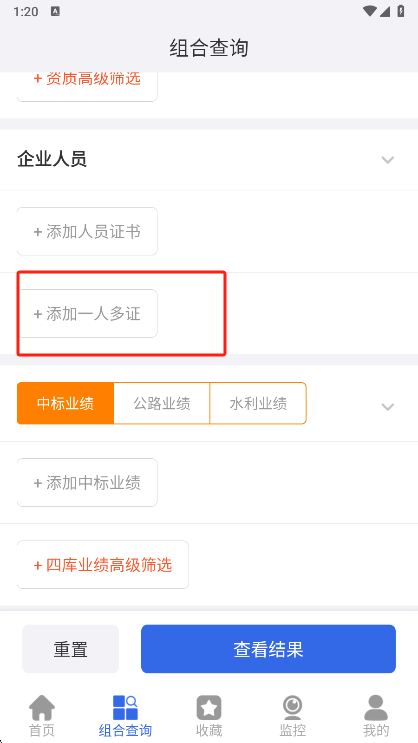Image resolution: width=418 pixels, height=743 pixels.
Task: Open 四库业绩高级筛选
Action: pyautogui.click(x=103, y=565)
